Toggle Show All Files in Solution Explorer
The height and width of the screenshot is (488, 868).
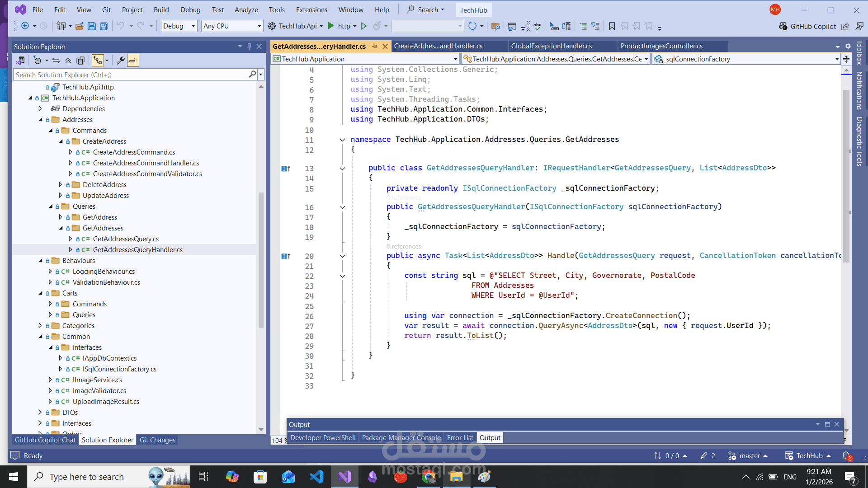click(80, 60)
